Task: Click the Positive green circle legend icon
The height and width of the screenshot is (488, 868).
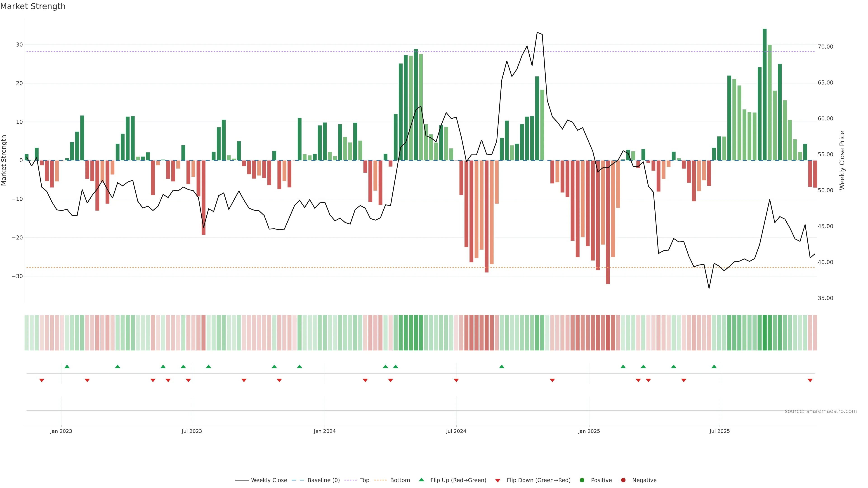Action: pyautogui.click(x=582, y=480)
